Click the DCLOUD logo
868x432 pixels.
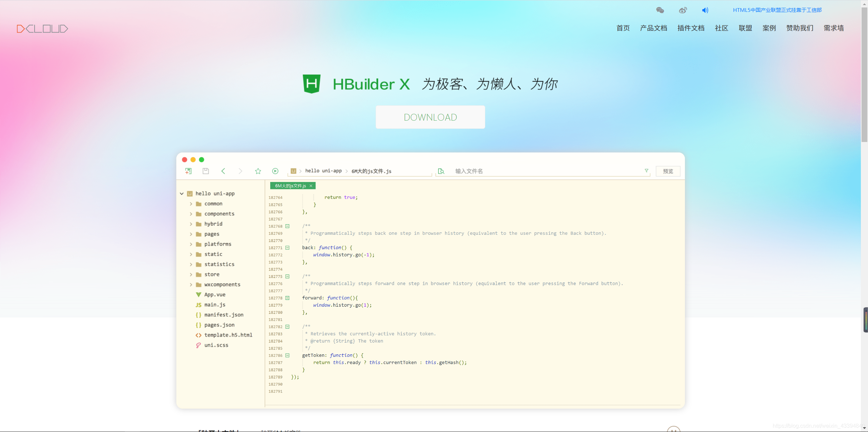tap(42, 29)
